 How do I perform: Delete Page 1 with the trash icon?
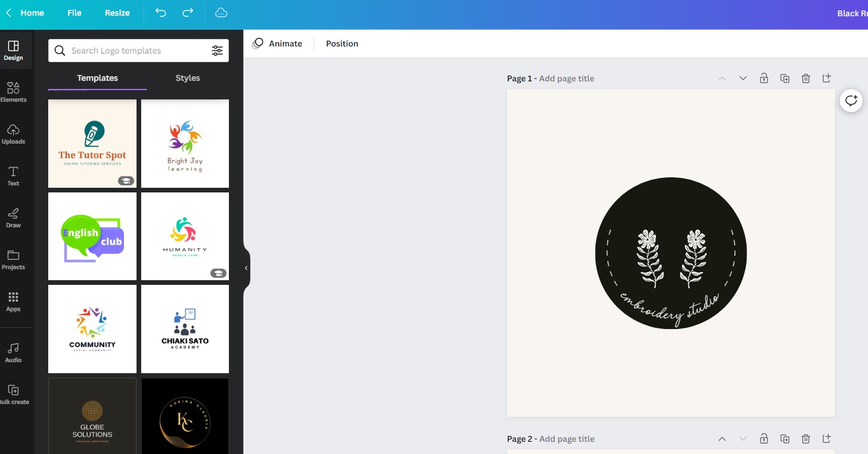[x=806, y=78]
